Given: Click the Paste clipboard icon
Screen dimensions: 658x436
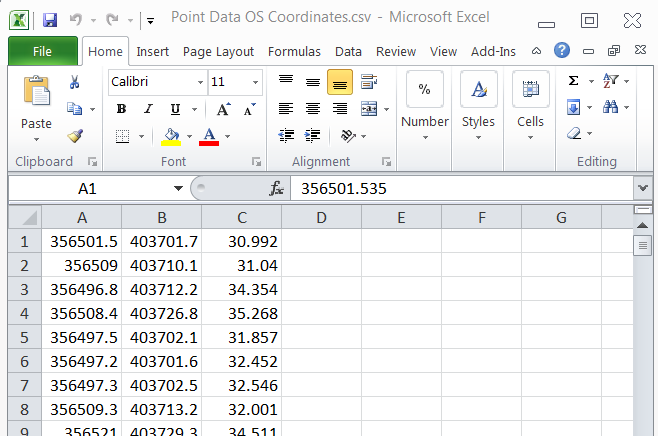Looking at the screenshot, I should point(37,90).
